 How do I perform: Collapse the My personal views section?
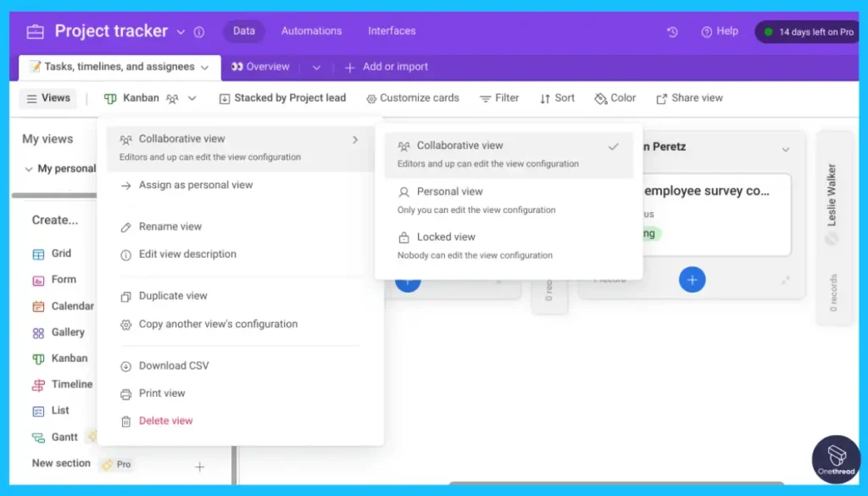point(28,169)
